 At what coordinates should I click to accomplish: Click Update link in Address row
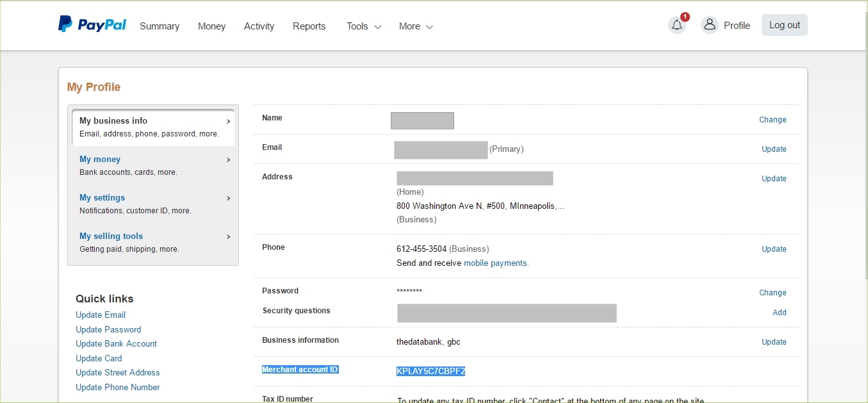coord(774,179)
